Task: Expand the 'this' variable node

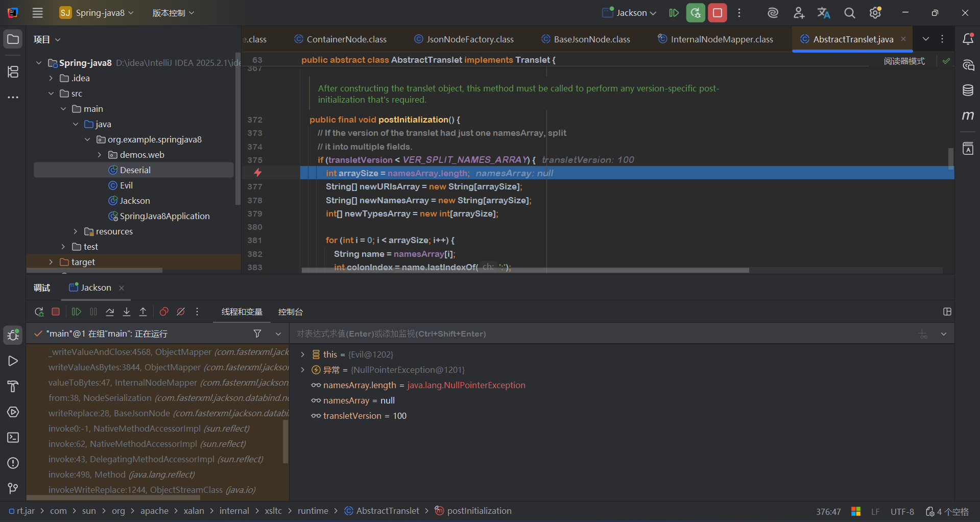Action: click(303, 354)
